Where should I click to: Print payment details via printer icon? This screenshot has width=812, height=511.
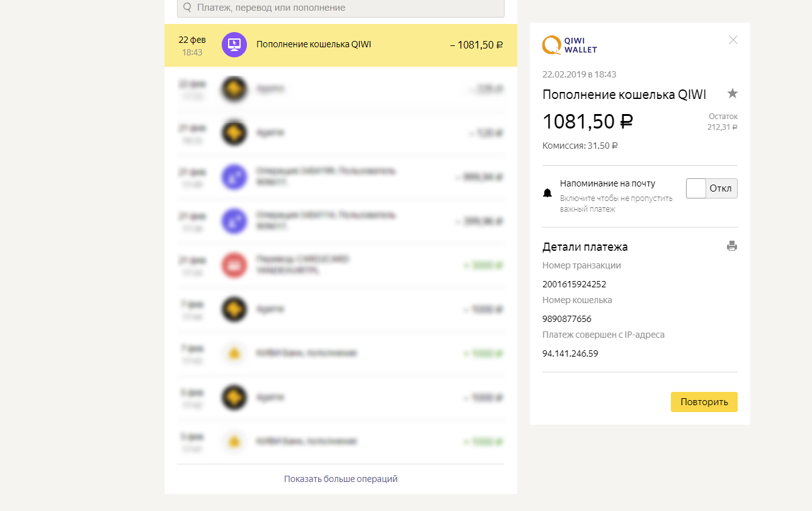pyautogui.click(x=732, y=246)
